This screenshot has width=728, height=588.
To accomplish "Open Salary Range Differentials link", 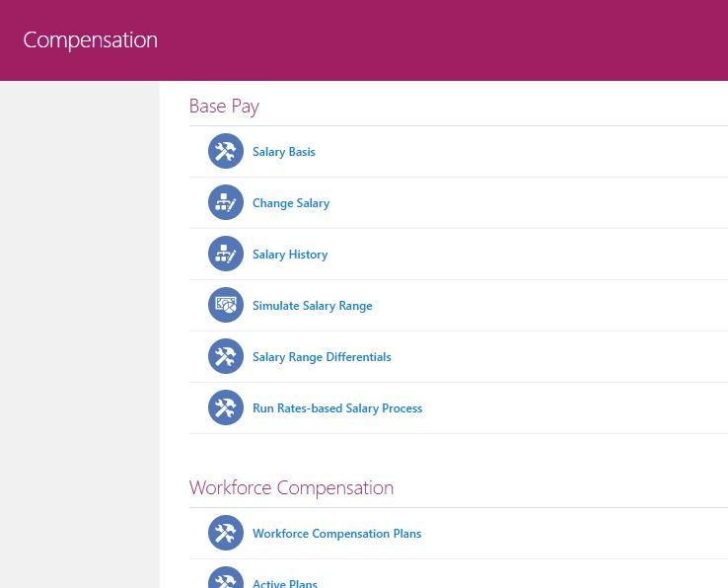I will pyautogui.click(x=322, y=357).
